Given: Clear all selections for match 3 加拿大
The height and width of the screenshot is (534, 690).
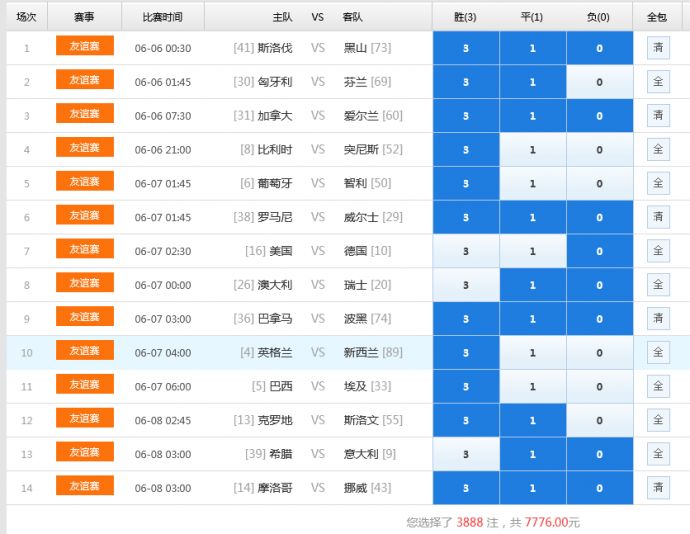Looking at the screenshot, I should 658,115.
